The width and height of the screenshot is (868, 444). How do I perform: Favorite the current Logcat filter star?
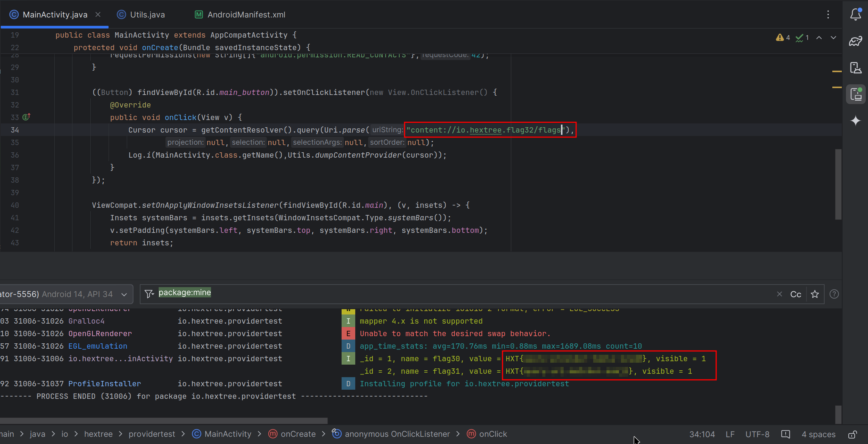pyautogui.click(x=815, y=294)
